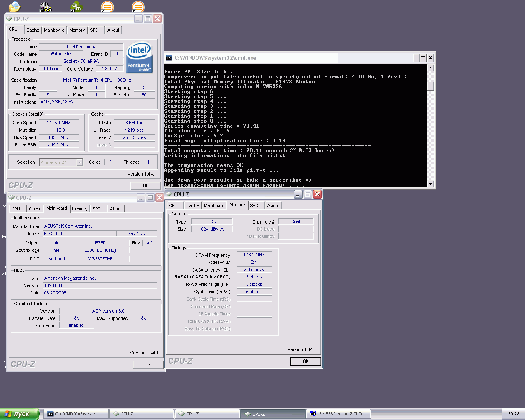Click the LPCIO field W83627THF
This screenshot has width=525, height=420.
tap(100, 259)
